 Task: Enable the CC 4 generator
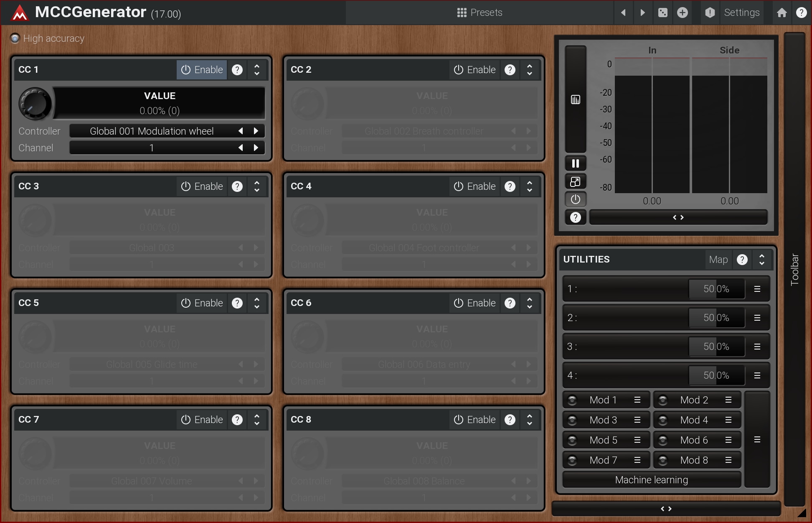coord(475,186)
